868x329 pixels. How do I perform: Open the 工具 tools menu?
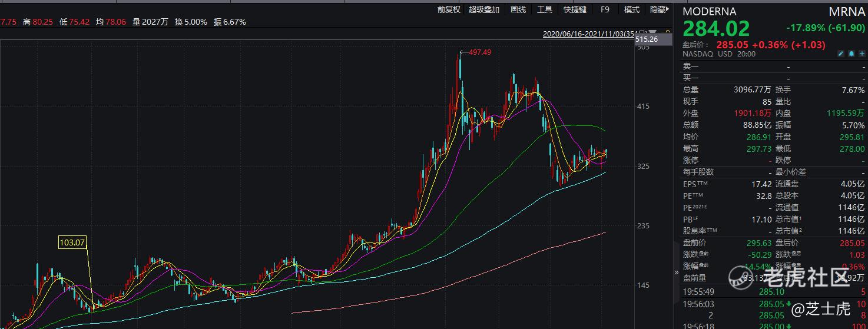545,9
